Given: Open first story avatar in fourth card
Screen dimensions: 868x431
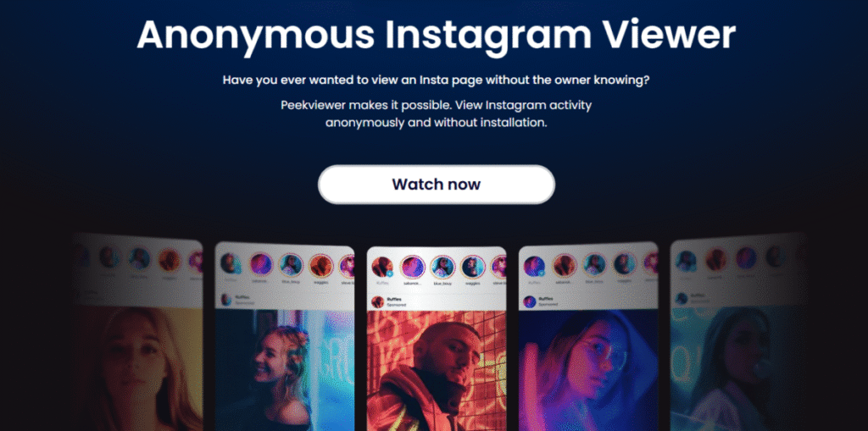Looking at the screenshot, I should pyautogui.click(x=534, y=266).
